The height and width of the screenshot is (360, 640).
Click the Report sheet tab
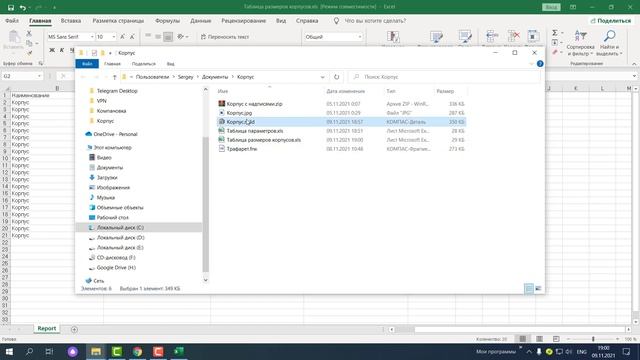(47, 329)
